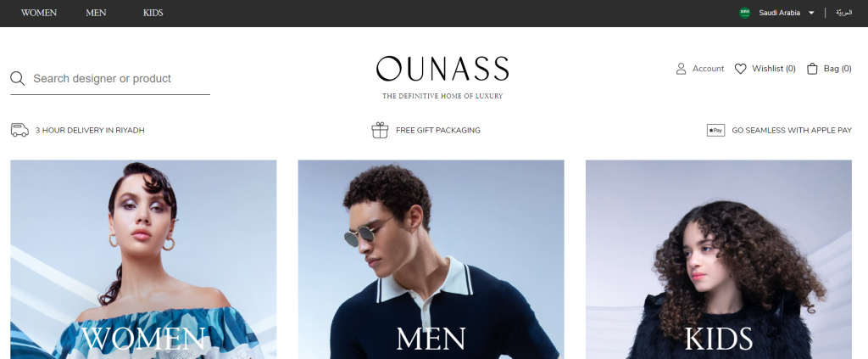Click the Account person icon

681,69
